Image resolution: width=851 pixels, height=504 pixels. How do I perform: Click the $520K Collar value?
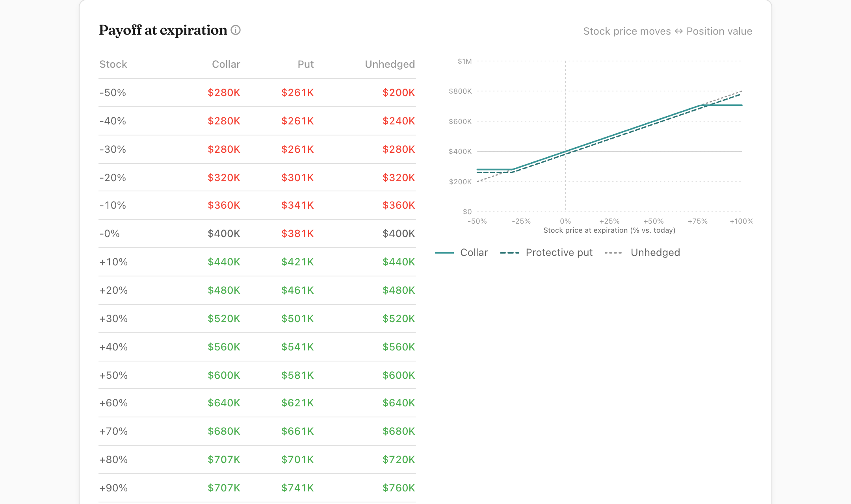[224, 319]
